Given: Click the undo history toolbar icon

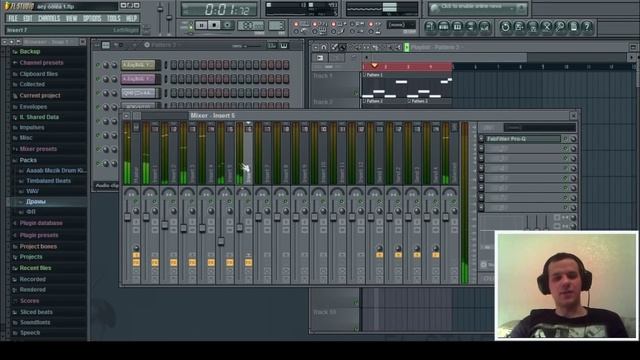Looking at the screenshot, I should coord(505,27).
